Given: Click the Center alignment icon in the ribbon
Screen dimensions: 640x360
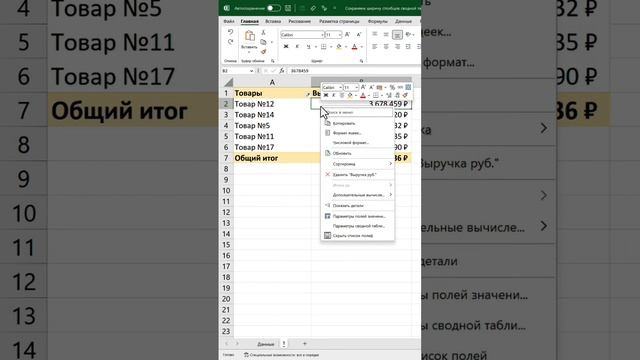Looking at the screenshot, I should pos(386,47).
